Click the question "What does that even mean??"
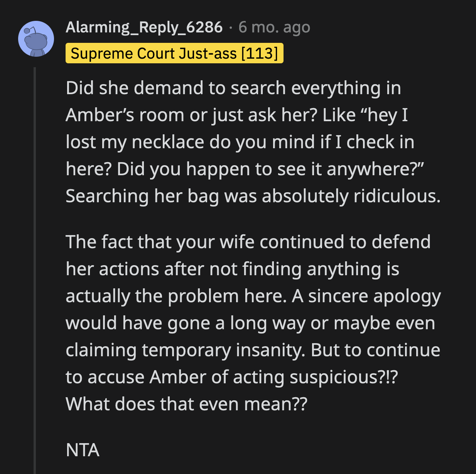The width and height of the screenshot is (476, 474). pos(186,404)
